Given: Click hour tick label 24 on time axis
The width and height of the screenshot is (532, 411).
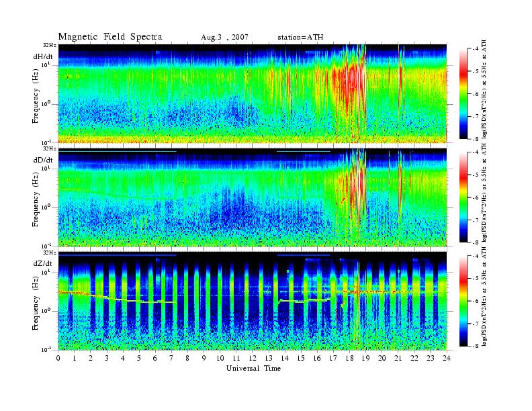Looking at the screenshot, I should [447, 358].
